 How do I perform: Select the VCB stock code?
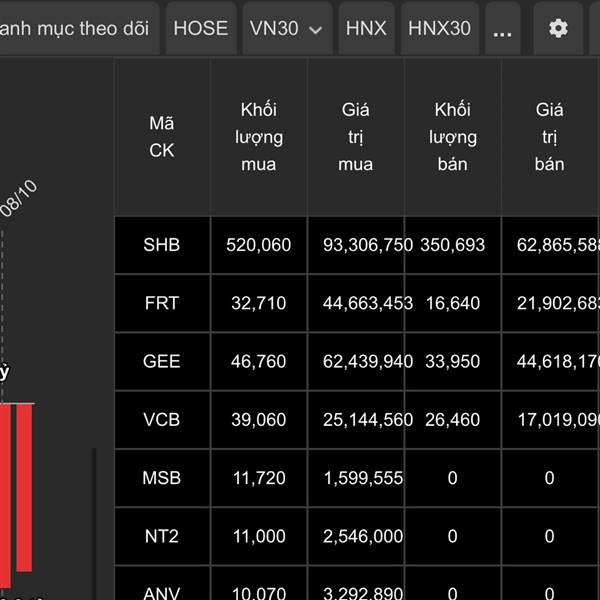[x=162, y=420]
